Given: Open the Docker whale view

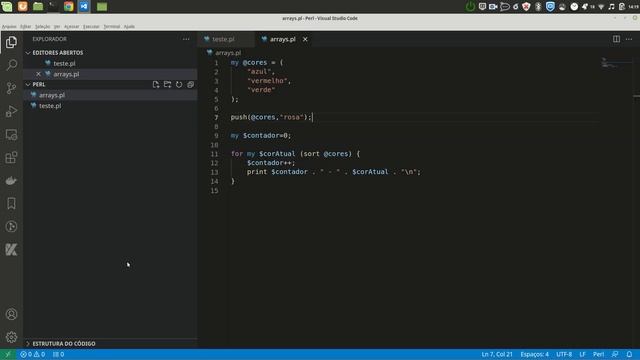Looking at the screenshot, I should (11, 180).
